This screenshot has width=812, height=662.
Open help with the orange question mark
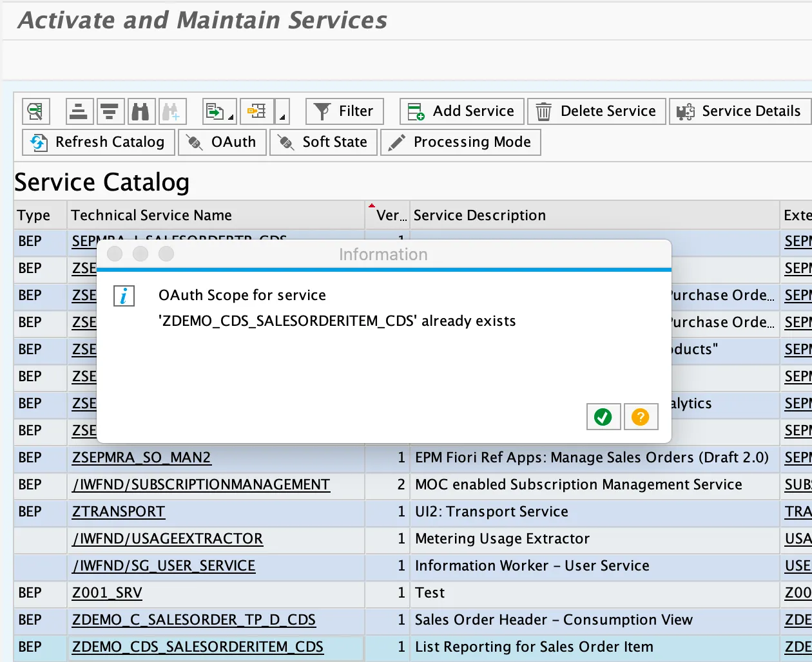click(640, 417)
